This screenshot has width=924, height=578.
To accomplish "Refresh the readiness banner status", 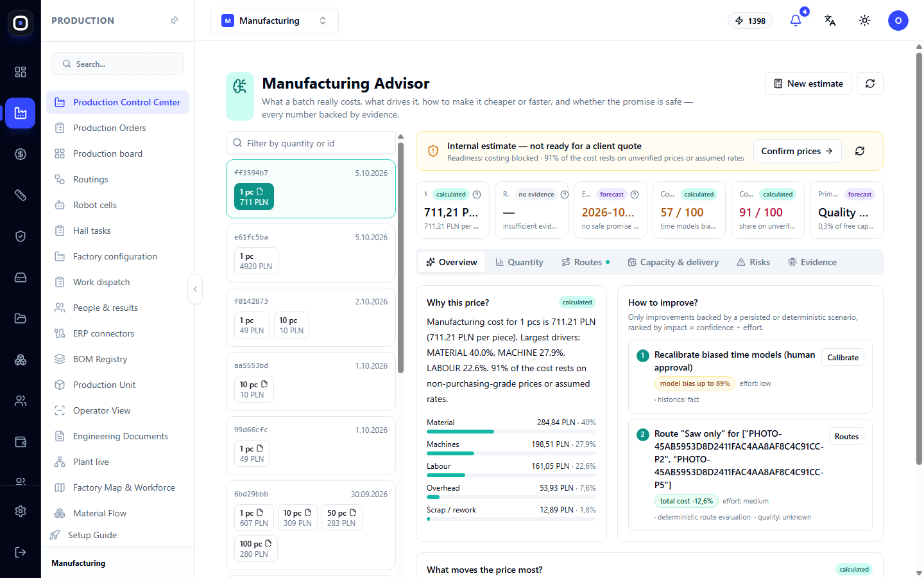I will (860, 151).
